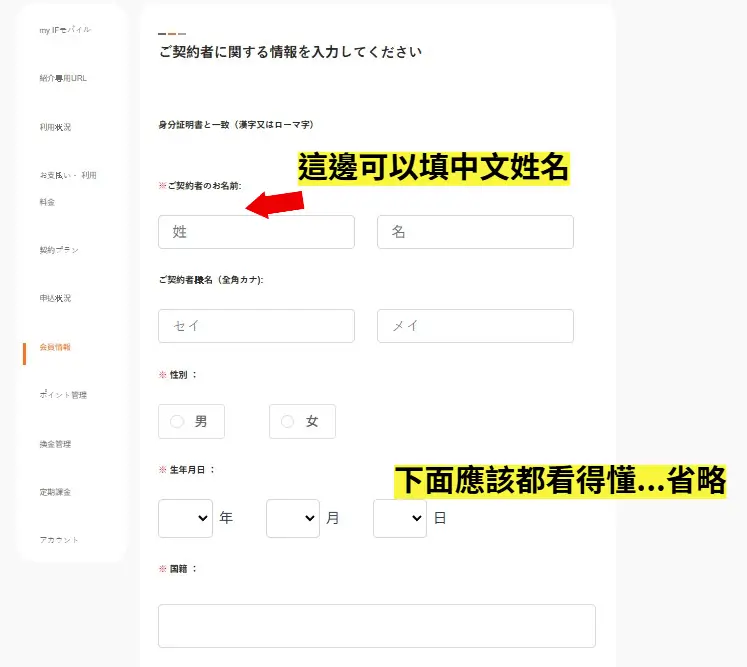Image resolution: width=747 pixels, height=667 pixels.
Task: Click the 身分証明書と一致 note text
Action: point(236,125)
